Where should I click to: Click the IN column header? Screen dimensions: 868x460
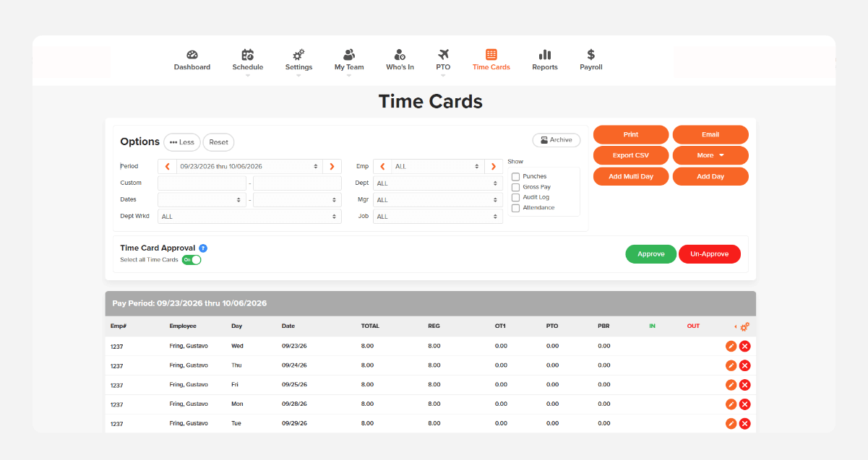(652, 326)
